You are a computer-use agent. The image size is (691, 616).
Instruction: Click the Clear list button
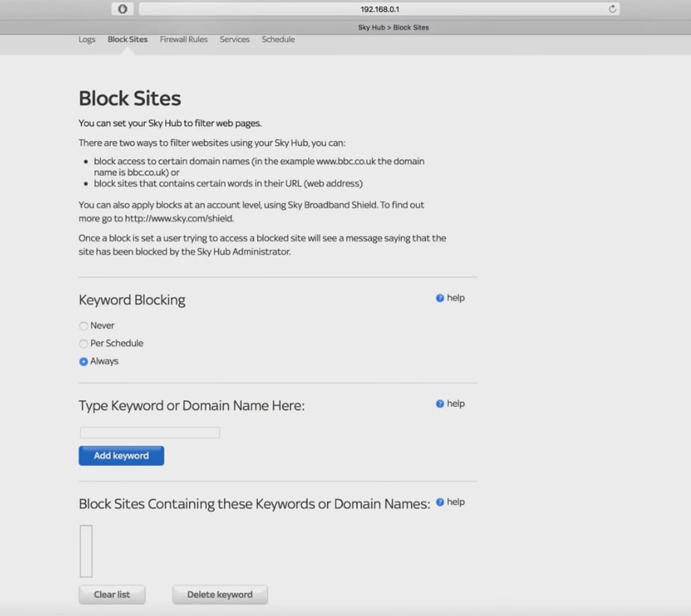click(x=112, y=595)
